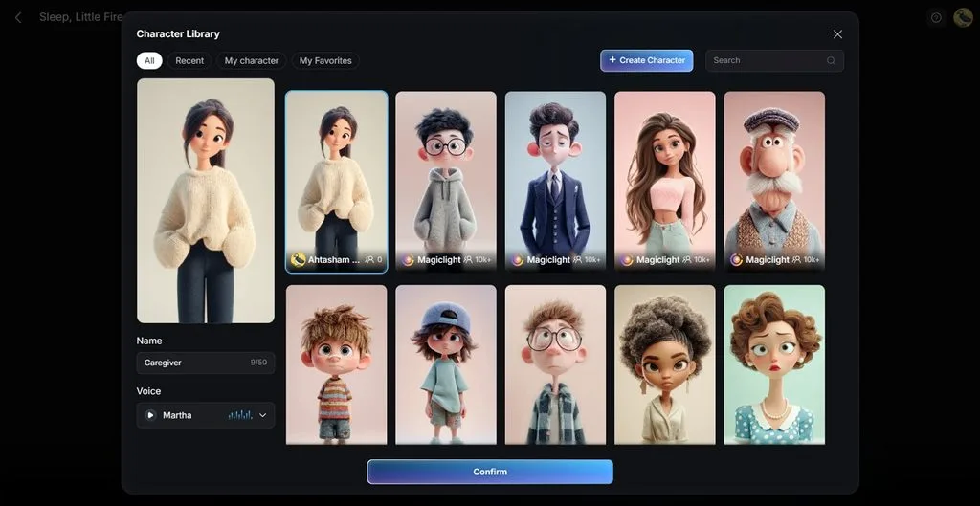Open the help icon in top bar
980x506 pixels.
tap(936, 17)
